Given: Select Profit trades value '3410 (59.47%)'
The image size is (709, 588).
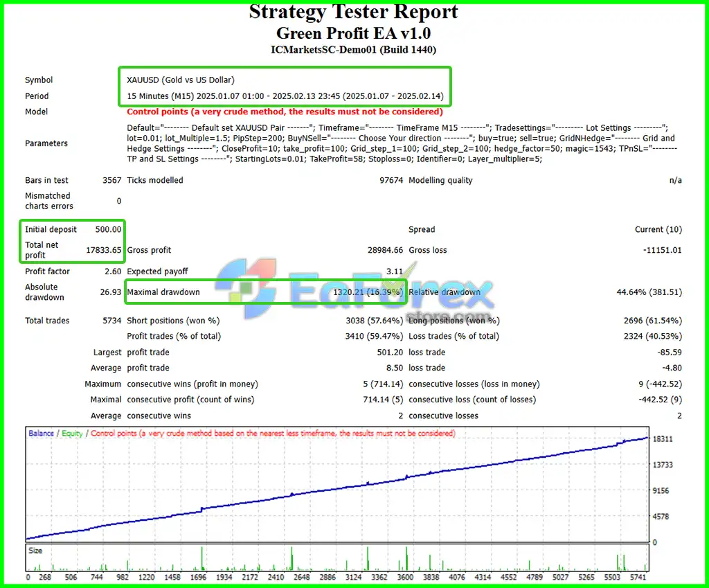Looking at the screenshot, I should pos(375,337).
